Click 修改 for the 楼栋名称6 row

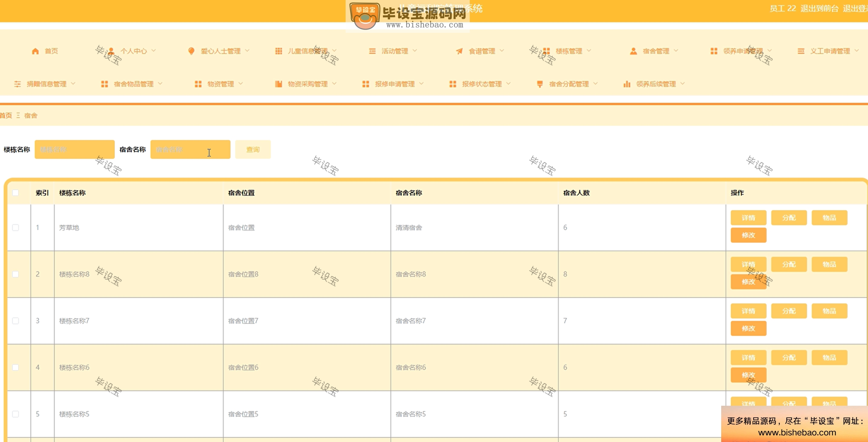[x=749, y=375]
